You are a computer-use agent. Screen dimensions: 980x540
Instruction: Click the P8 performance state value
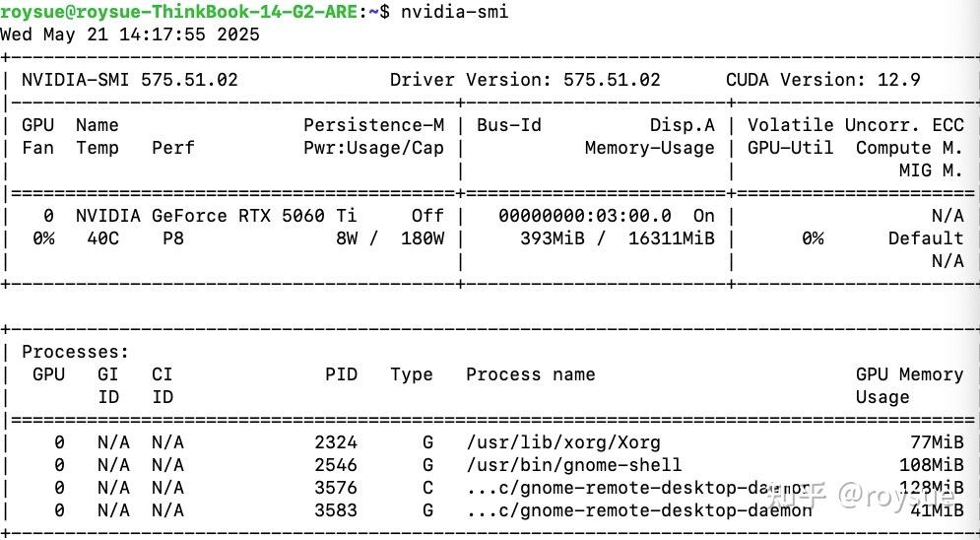click(x=173, y=238)
